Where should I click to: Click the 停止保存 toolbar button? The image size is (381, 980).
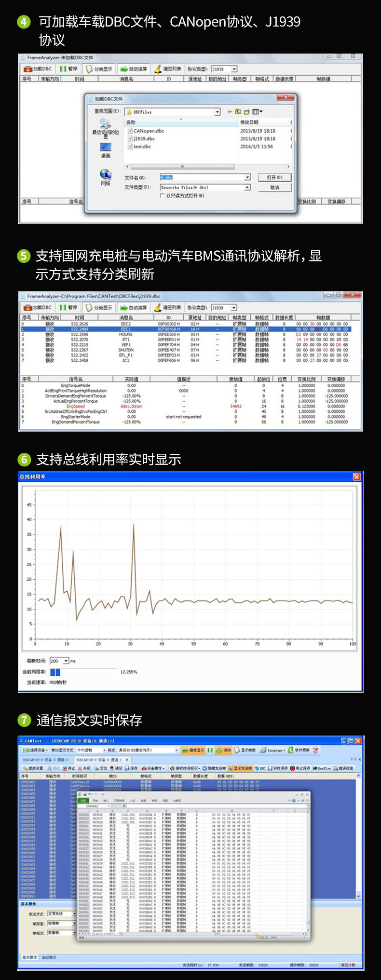click(x=300, y=768)
